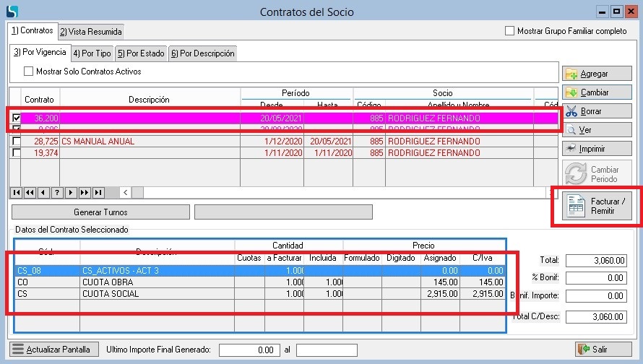Screen dimensions: 643x364
Task: Click the Bonif. Importe input field
Action: (596, 296)
